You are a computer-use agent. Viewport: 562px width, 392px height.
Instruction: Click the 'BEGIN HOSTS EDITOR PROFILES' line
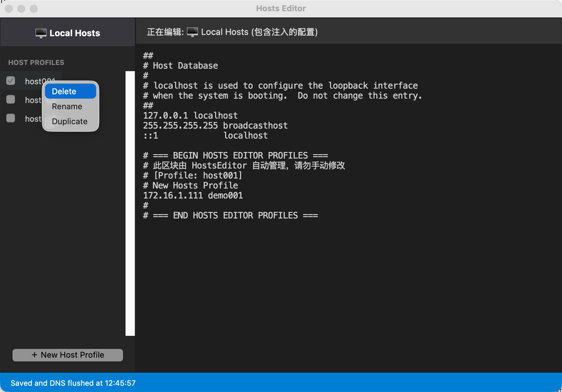[235, 155]
